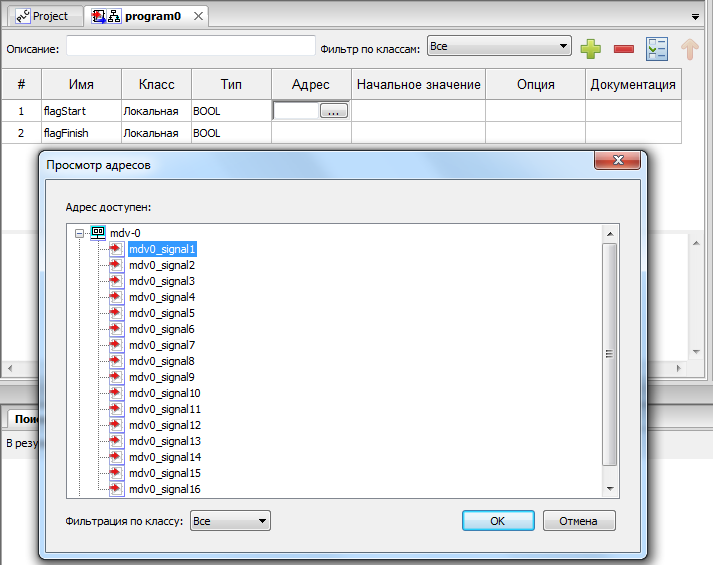This screenshot has width=713, height=565.
Task: Click the red minus delete variable icon
Action: pyautogui.click(x=623, y=47)
